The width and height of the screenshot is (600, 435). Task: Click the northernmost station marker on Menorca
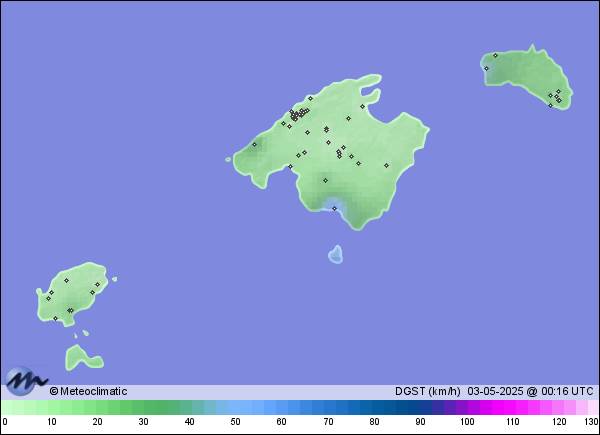click(x=495, y=55)
